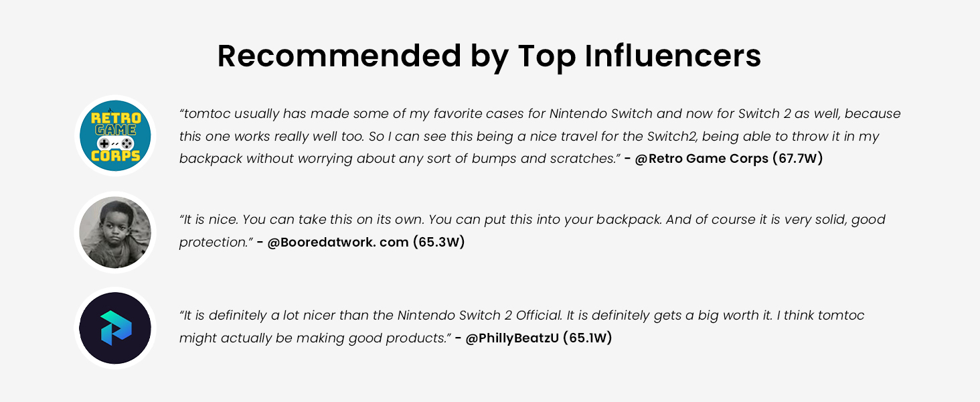Click the Retro Game Corps logo avatar
Image resolution: width=980 pixels, height=402 pixels.
[115, 136]
